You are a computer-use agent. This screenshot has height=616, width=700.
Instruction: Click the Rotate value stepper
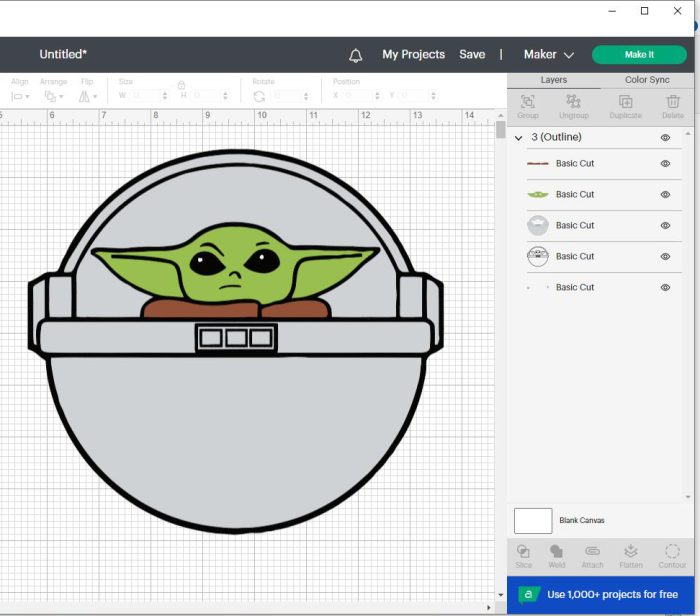(x=306, y=96)
